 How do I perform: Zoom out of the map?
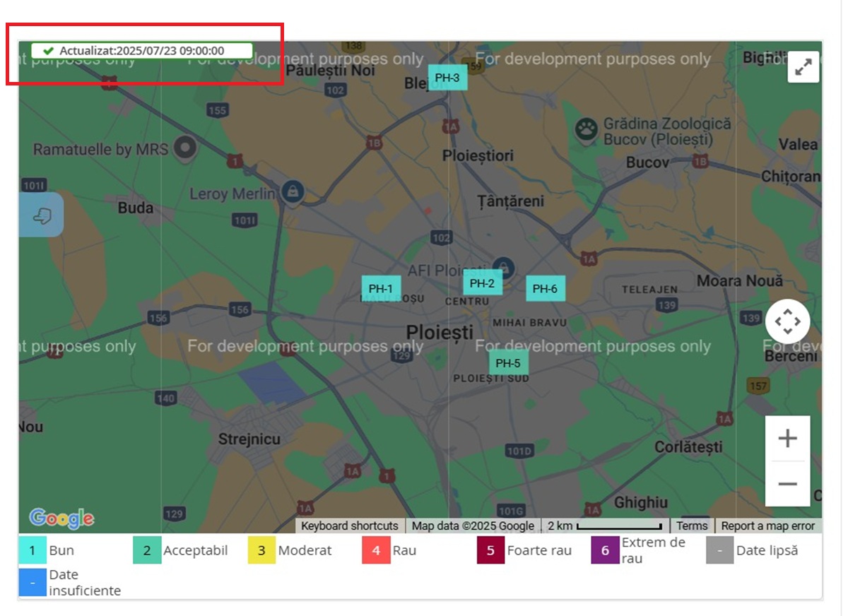point(787,484)
